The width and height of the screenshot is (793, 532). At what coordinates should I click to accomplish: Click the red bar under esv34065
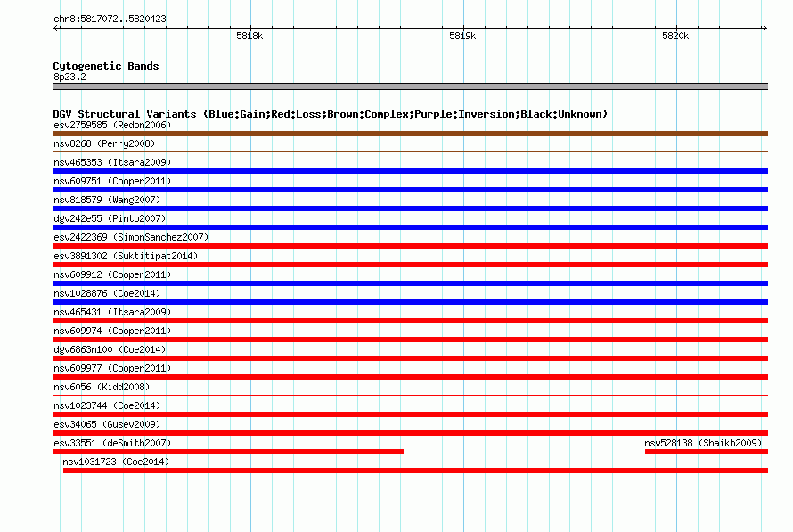[x=410, y=433]
